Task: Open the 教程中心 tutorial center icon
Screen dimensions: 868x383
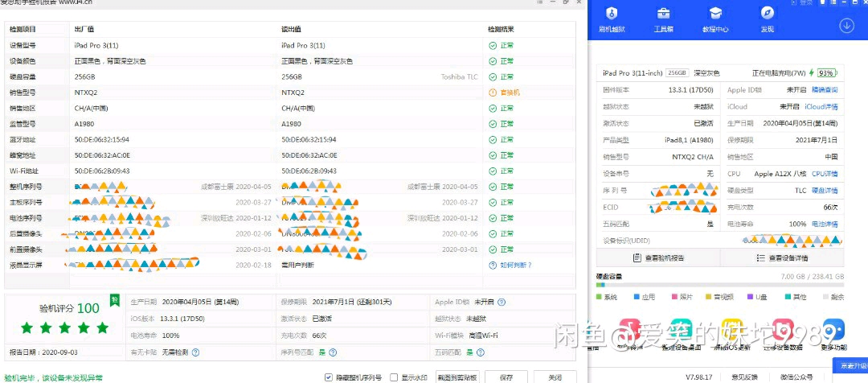Action: coord(716,14)
